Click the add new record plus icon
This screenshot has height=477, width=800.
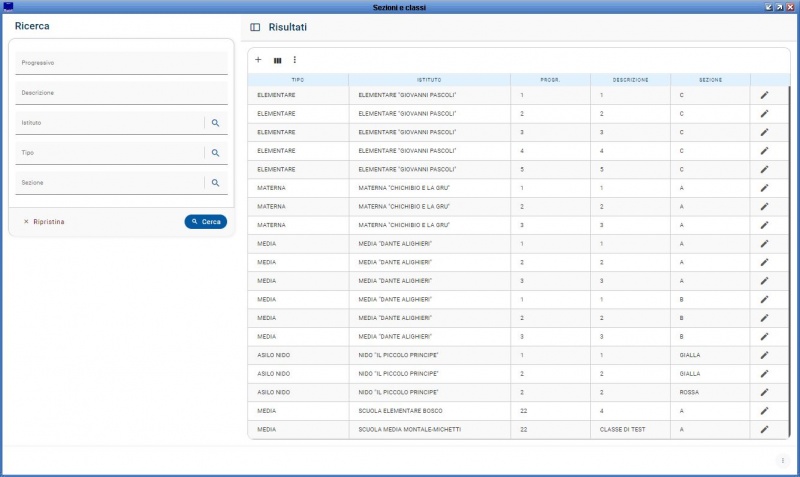coord(258,60)
